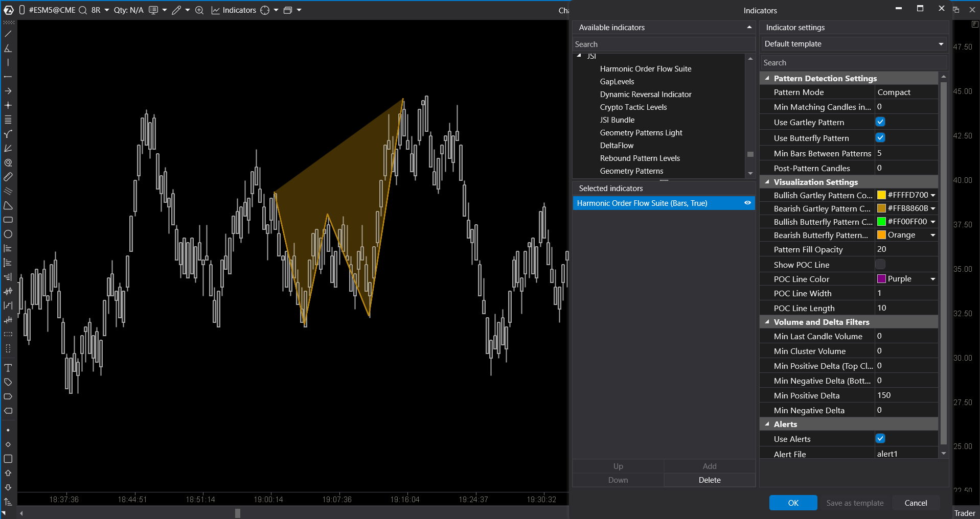Select the down arrow marker tool
This screenshot has width=980, height=519.
(8, 487)
